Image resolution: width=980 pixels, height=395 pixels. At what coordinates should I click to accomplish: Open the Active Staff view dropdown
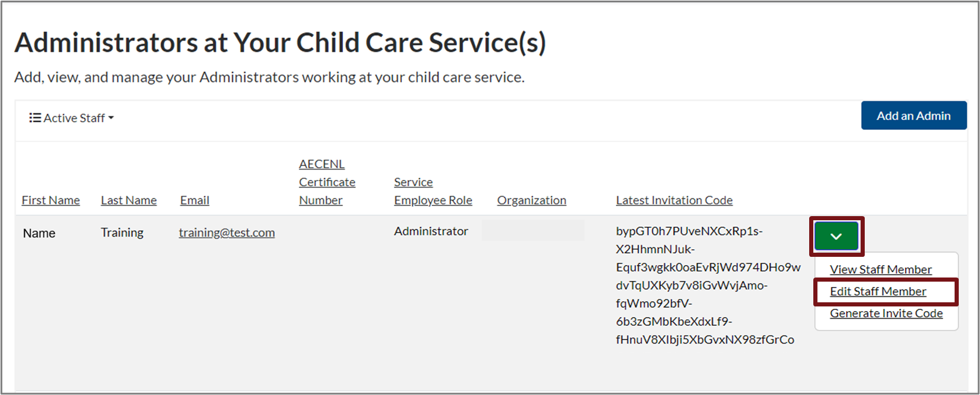click(x=72, y=118)
